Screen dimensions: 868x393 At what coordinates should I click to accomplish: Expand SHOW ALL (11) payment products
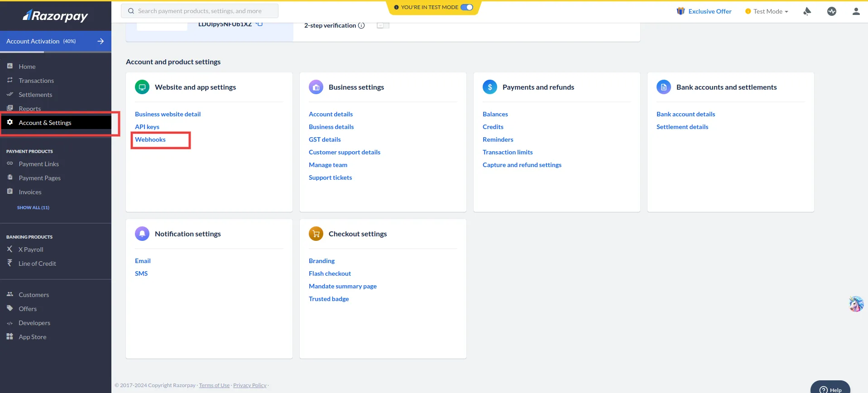coord(33,207)
